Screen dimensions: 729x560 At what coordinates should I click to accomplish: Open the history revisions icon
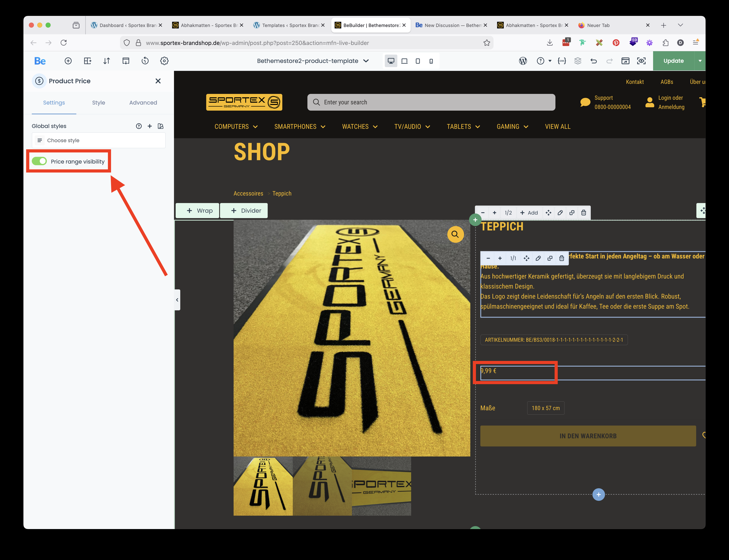click(x=145, y=61)
